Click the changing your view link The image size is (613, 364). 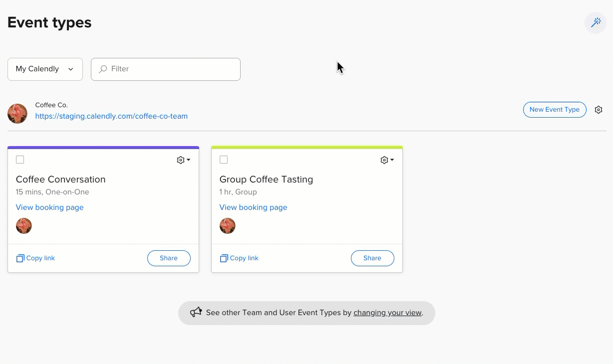387,313
